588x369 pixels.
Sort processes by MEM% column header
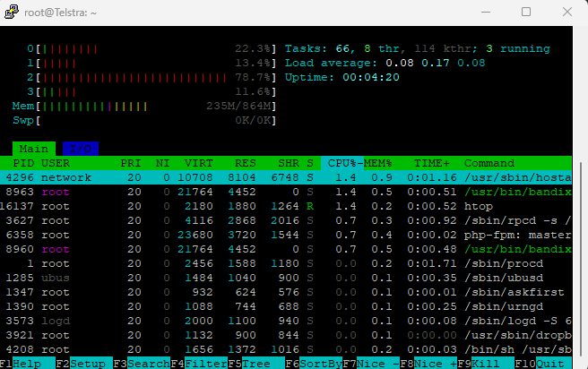point(376,163)
